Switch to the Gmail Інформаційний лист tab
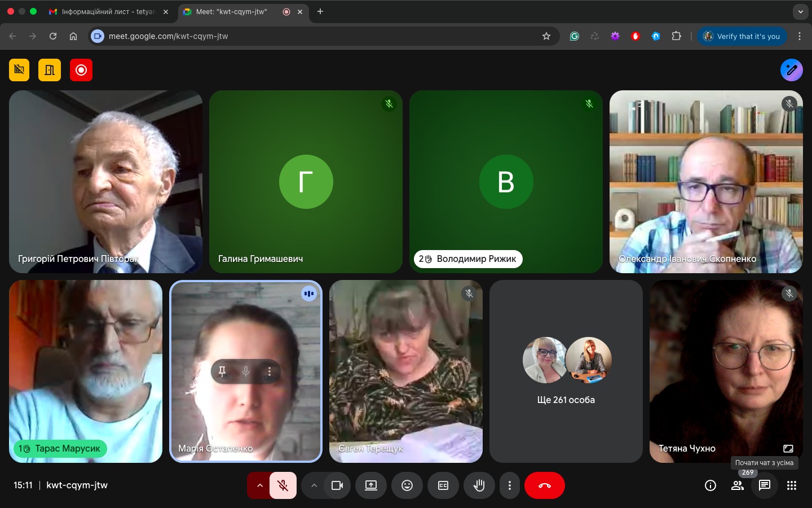 107,11
